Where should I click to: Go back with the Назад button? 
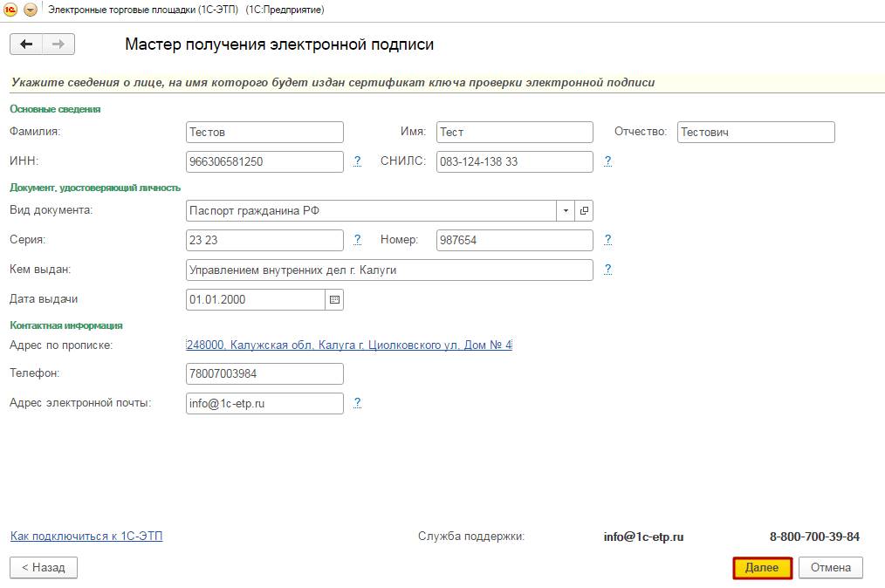(x=44, y=567)
